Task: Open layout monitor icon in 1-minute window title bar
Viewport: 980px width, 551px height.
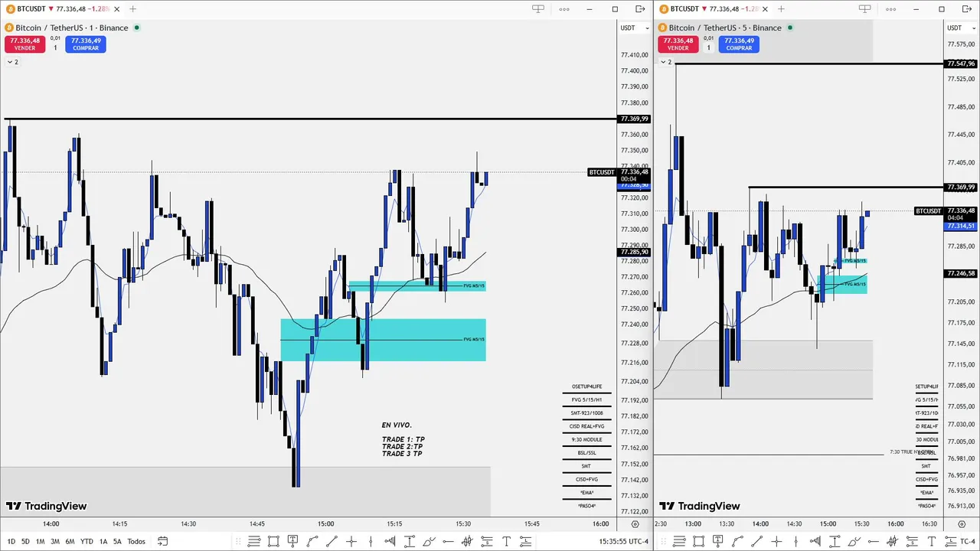Action: coord(538,9)
